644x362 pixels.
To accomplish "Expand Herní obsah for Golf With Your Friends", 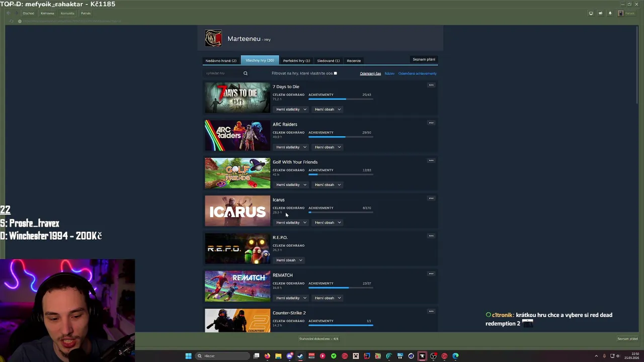I will click(x=328, y=185).
